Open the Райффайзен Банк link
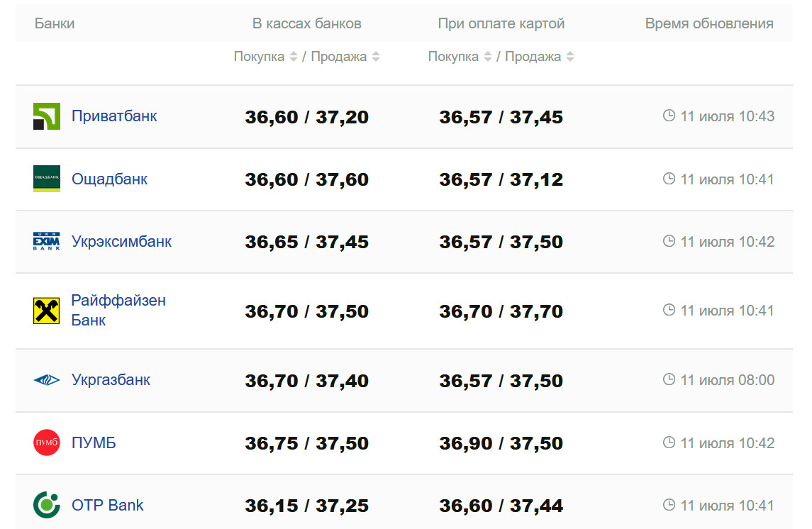 [118, 310]
